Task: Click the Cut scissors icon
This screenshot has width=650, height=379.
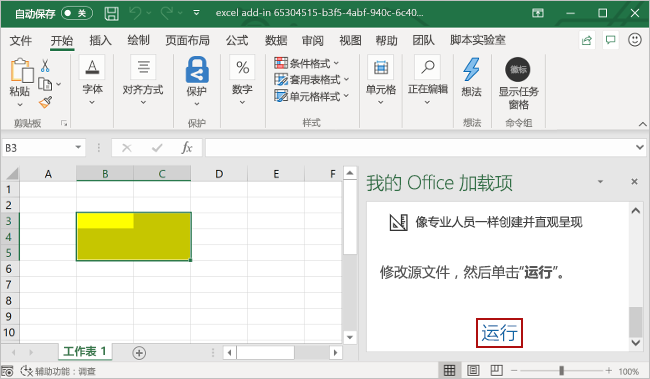Action: [45, 66]
